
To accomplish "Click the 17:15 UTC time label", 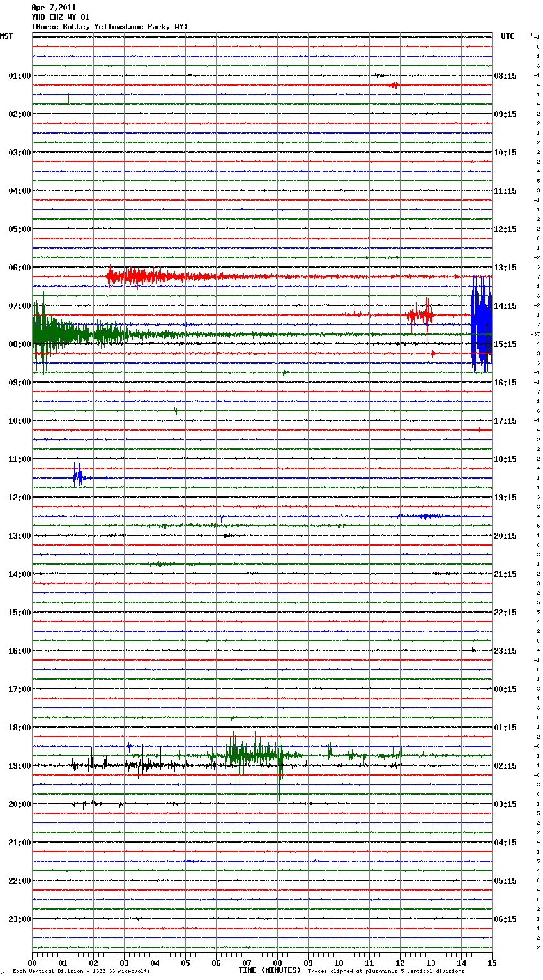I will point(505,421).
